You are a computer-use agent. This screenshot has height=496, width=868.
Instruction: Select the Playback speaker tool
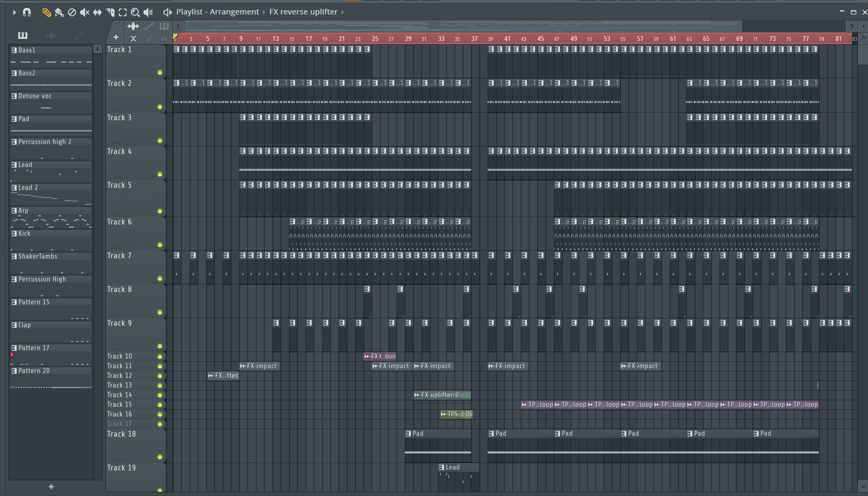pyautogui.click(x=148, y=13)
